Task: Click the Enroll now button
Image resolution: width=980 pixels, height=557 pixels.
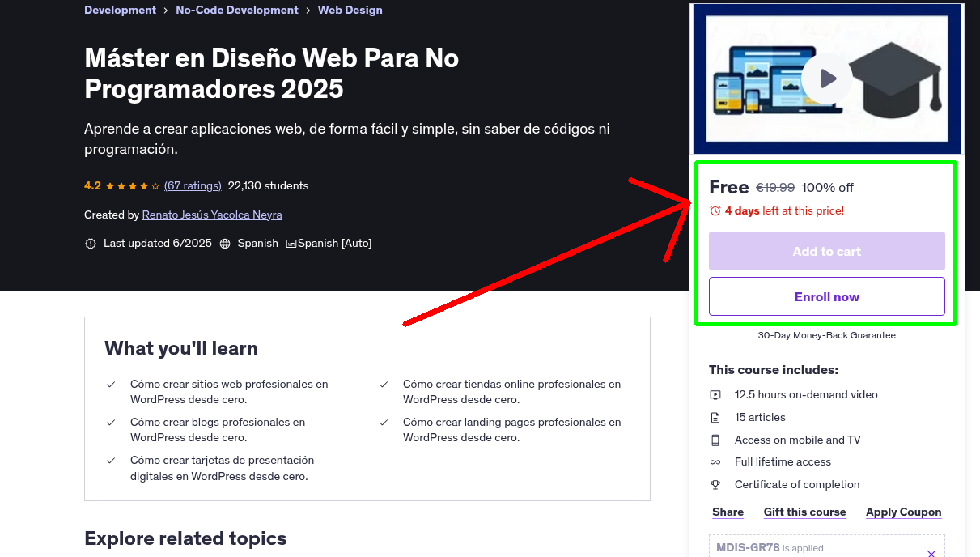Action: (827, 296)
